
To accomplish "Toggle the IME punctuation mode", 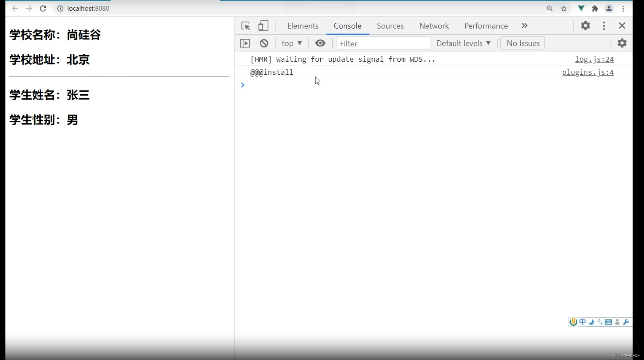I will 600,322.
